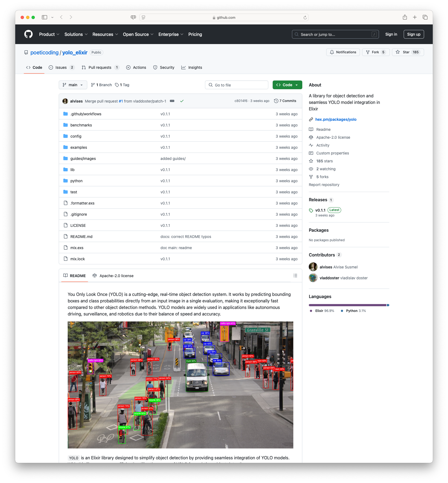Expand the Open Source menu
Screen dimensions: 448x483
138,34
